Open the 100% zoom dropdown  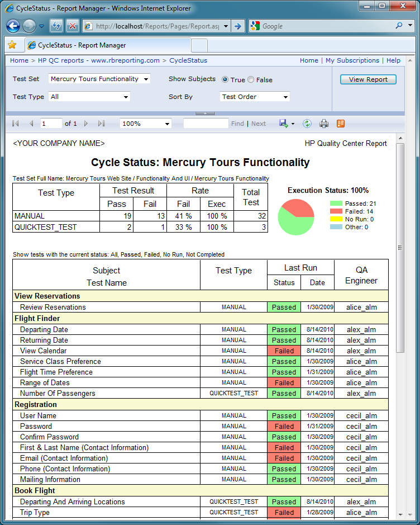point(145,124)
